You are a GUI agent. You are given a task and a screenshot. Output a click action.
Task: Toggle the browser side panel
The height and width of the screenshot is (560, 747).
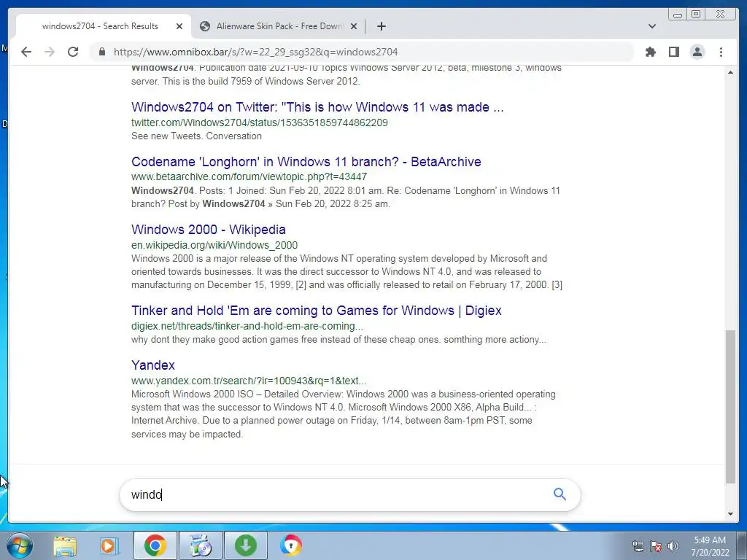pos(673,52)
